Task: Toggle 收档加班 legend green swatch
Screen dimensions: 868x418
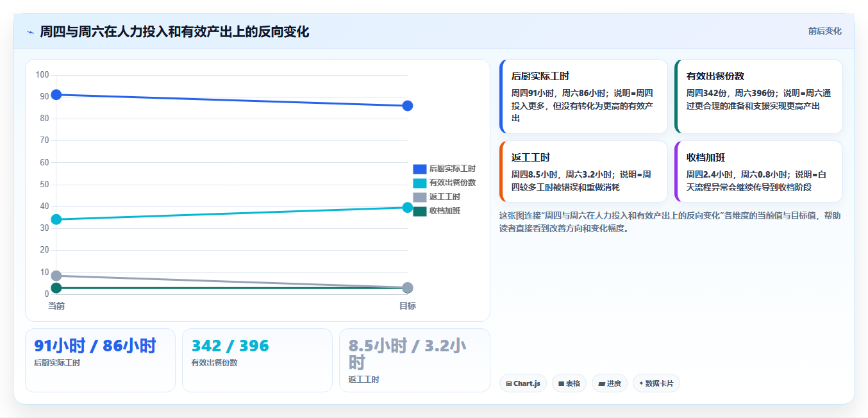Action: point(419,211)
